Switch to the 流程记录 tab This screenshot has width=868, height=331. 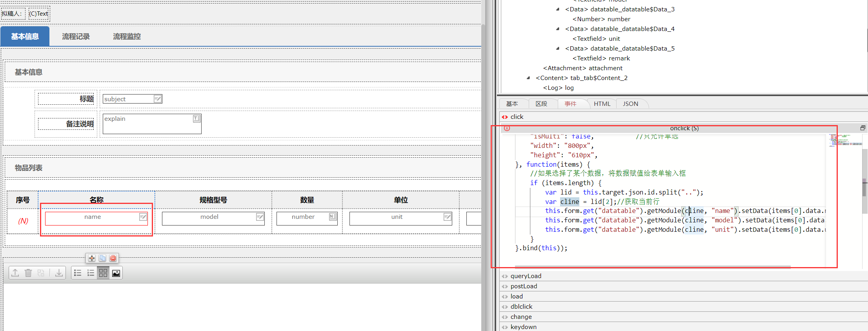[x=76, y=36]
